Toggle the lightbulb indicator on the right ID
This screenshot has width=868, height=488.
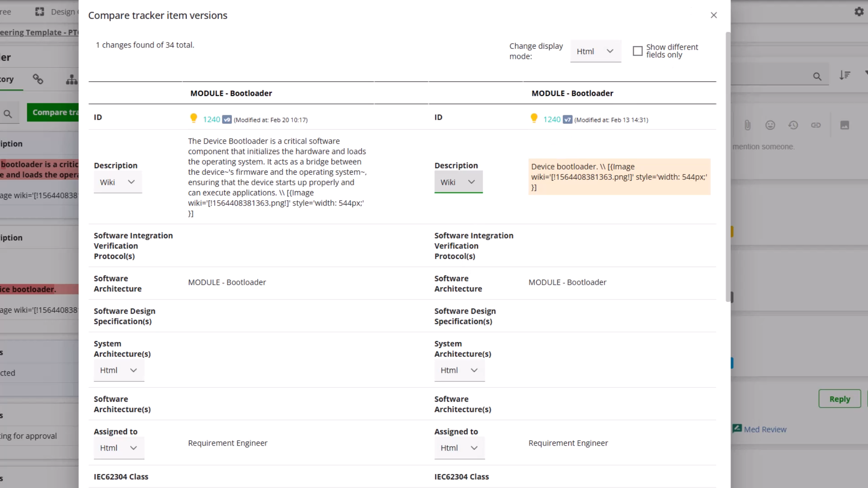tap(534, 117)
